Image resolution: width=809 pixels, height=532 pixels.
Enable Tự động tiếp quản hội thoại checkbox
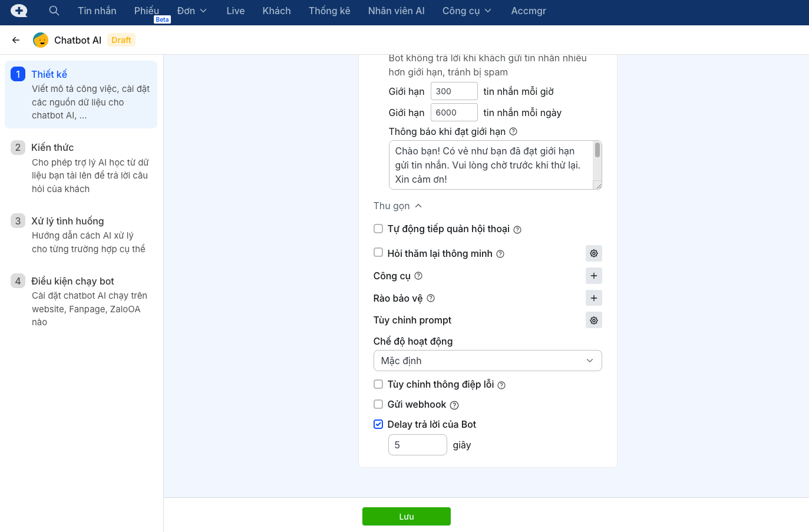pos(378,229)
